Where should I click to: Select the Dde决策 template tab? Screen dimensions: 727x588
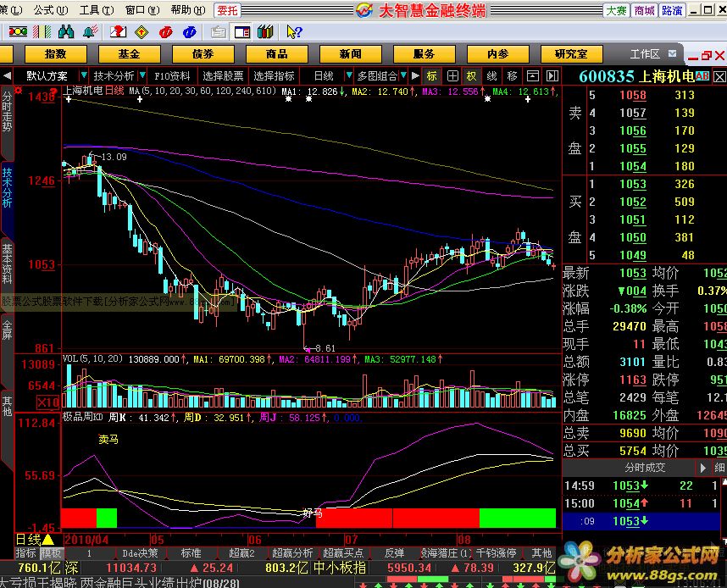(x=140, y=552)
